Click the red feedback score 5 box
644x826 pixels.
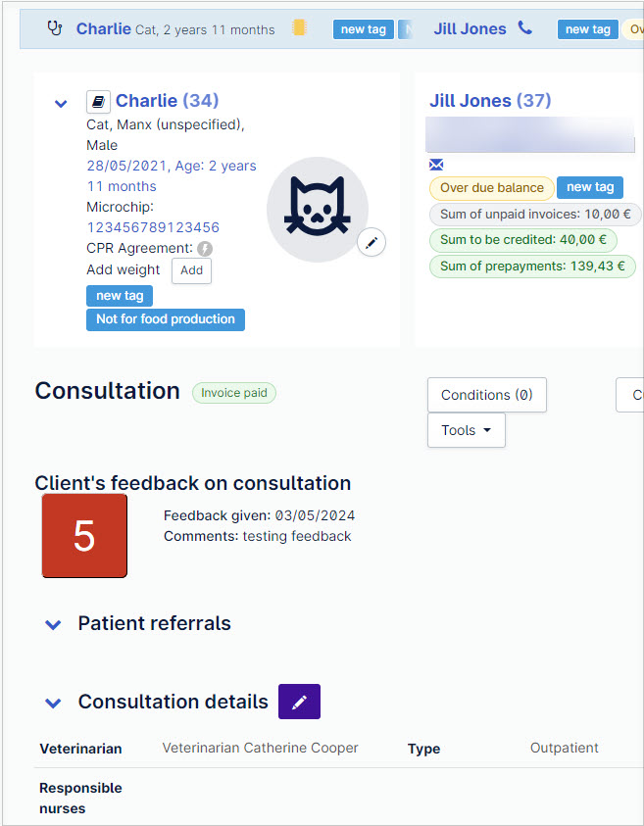(x=84, y=536)
